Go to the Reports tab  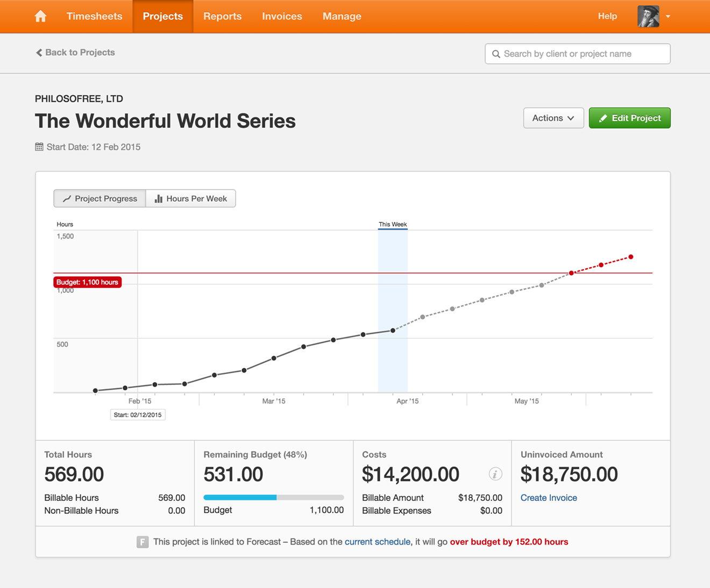(222, 16)
